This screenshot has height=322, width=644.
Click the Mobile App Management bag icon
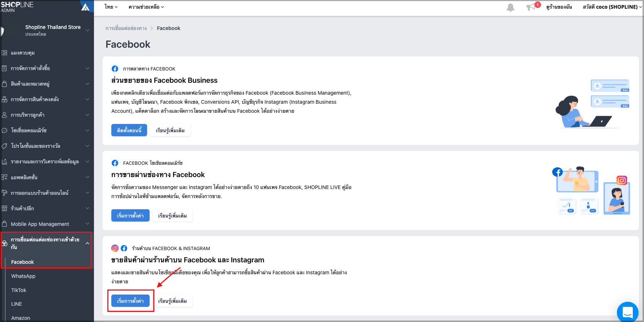click(4, 224)
